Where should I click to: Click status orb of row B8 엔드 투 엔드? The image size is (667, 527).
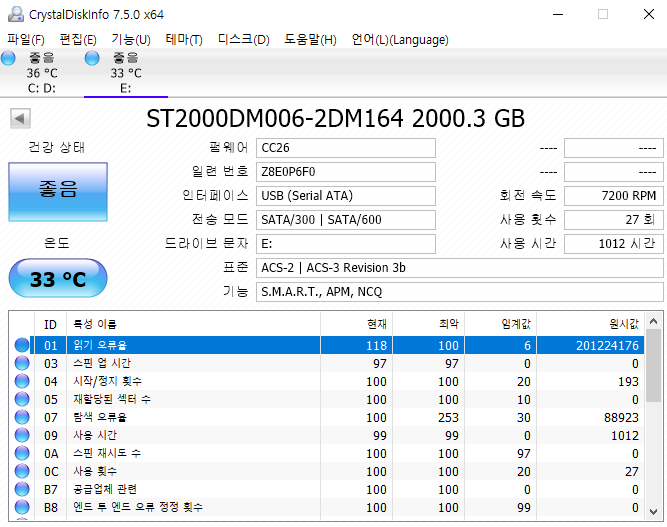[x=22, y=507]
